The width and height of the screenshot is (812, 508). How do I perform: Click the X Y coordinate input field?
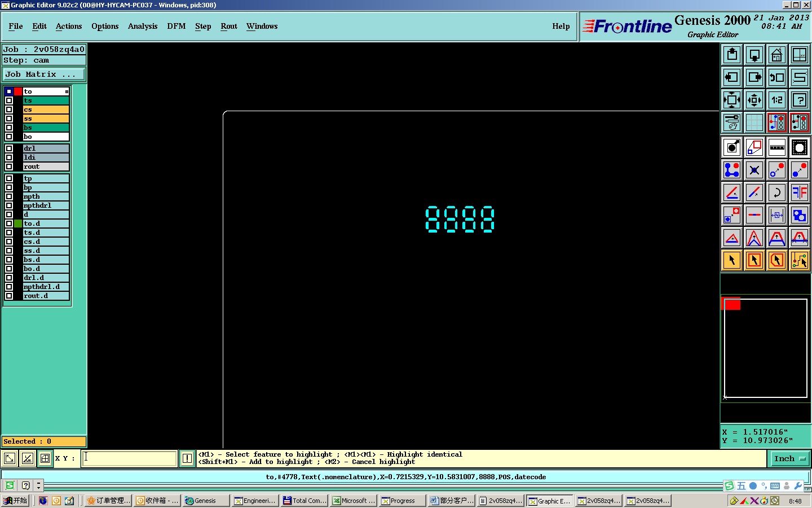click(130, 458)
